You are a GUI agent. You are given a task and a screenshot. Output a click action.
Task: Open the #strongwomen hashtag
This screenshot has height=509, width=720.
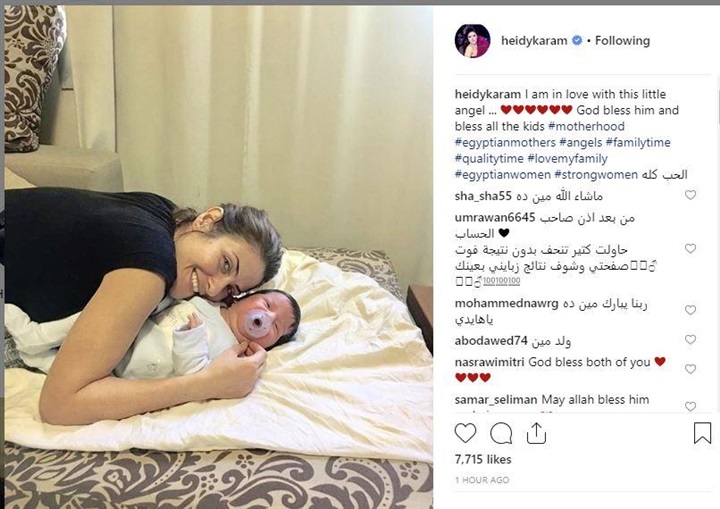coord(596,175)
